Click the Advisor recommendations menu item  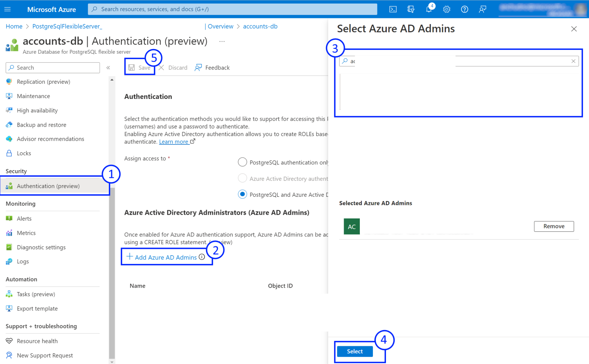[50, 139]
